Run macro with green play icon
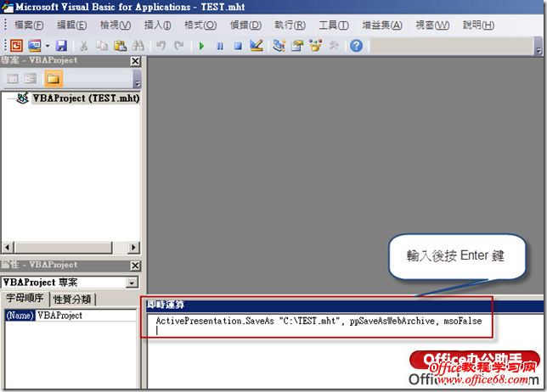Image resolution: width=547 pixels, height=392 pixels. pos(201,46)
